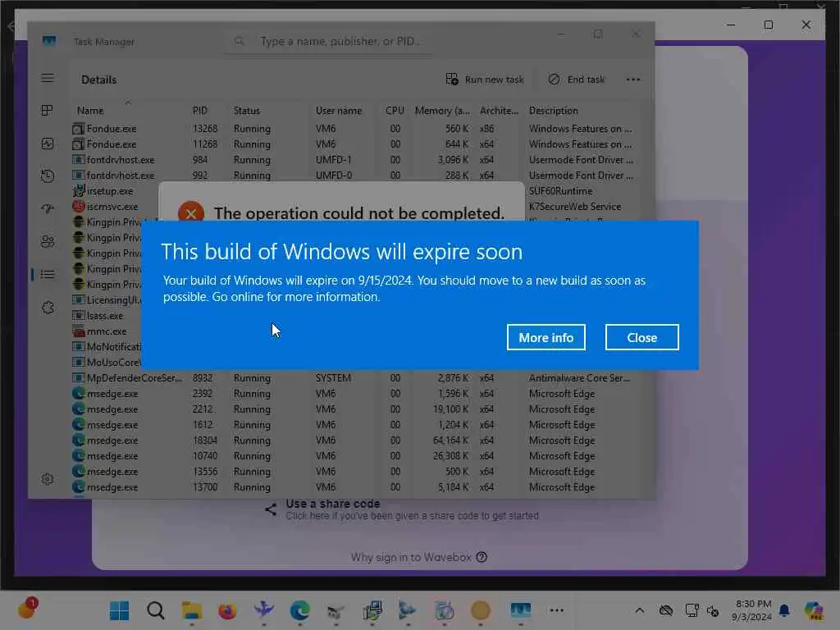The image size is (840, 630).
Task: Sort by the Status column header
Action: tap(246, 111)
